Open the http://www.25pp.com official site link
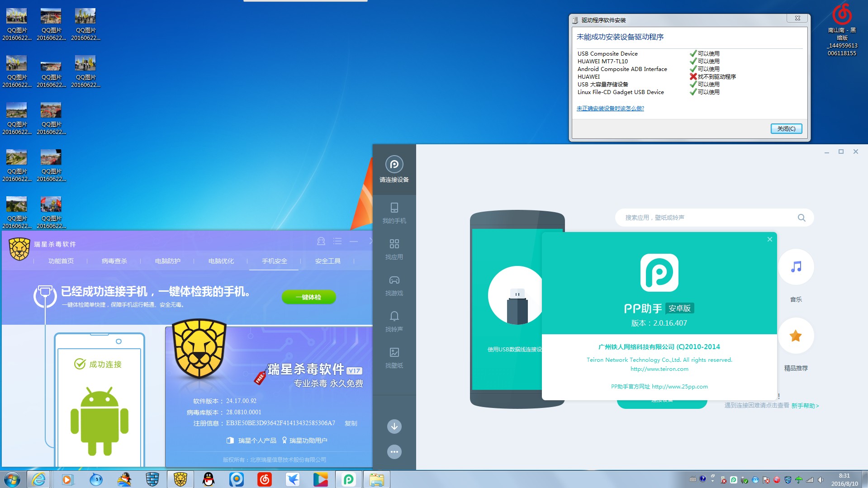Viewport: 868px width, 488px height. pos(680,387)
